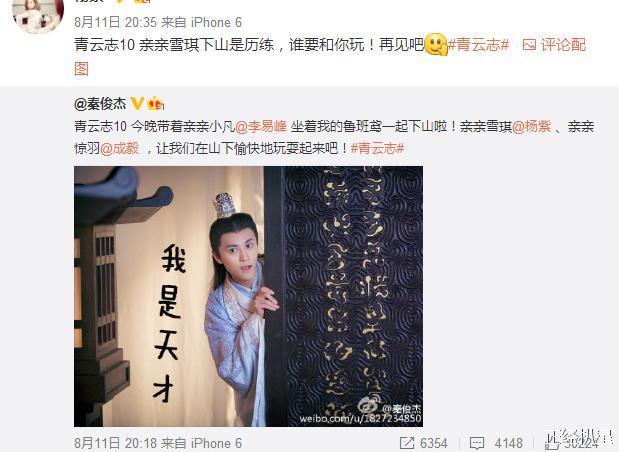Click the thinking emoji in the post

coord(435,44)
